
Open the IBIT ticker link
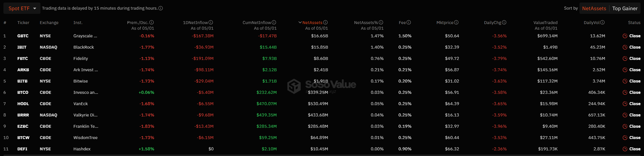[22, 47]
